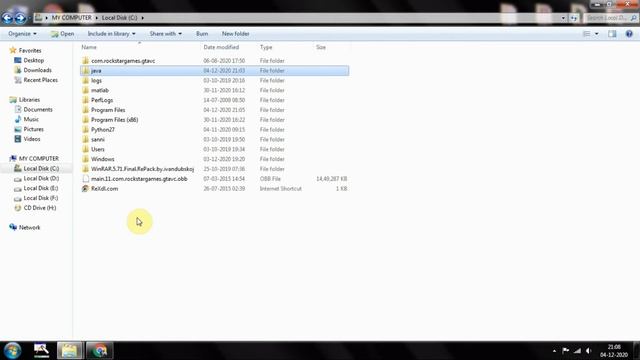Sort by the Name column header
640x360 pixels.
pyautogui.click(x=89, y=47)
